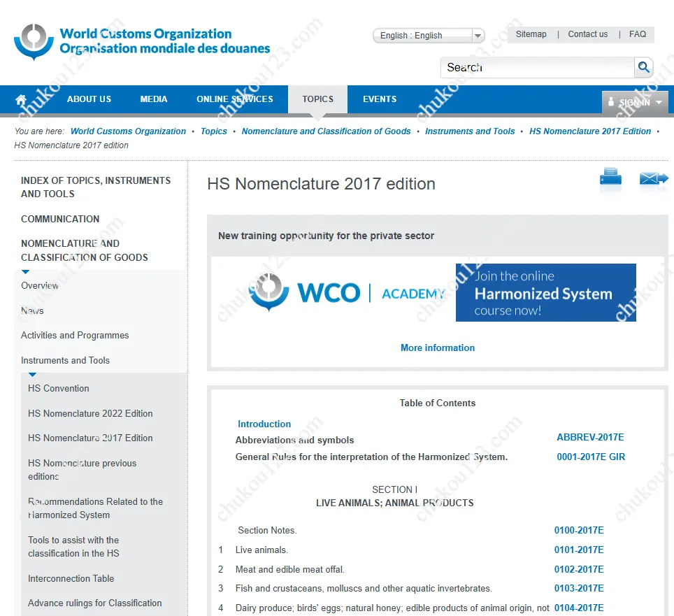Click the Introduction link in contents

(264, 424)
